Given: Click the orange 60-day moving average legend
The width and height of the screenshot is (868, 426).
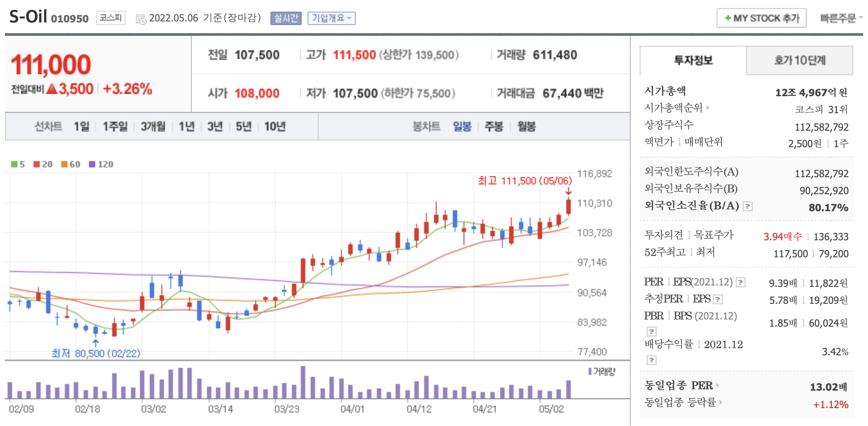Looking at the screenshot, I should point(71,164).
